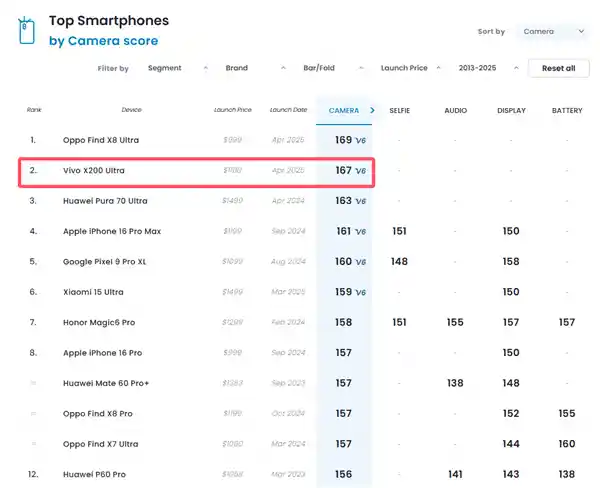The width and height of the screenshot is (600, 488).
Task: Click the V6 badge on Vivo X200 Ultra
Action: click(360, 172)
